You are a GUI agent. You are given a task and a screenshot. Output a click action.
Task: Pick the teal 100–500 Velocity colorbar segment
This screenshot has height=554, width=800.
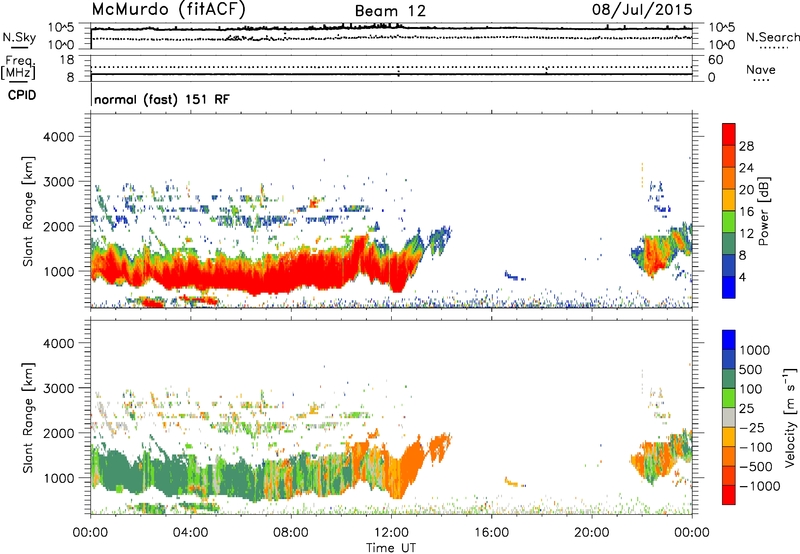point(729,379)
